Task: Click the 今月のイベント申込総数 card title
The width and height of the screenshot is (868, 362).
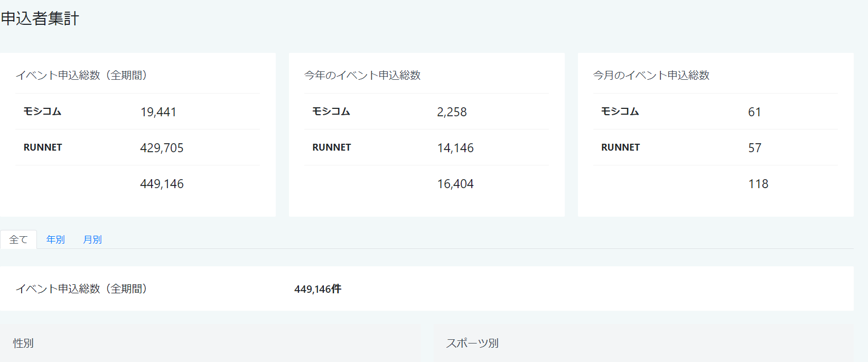Action: (x=651, y=75)
